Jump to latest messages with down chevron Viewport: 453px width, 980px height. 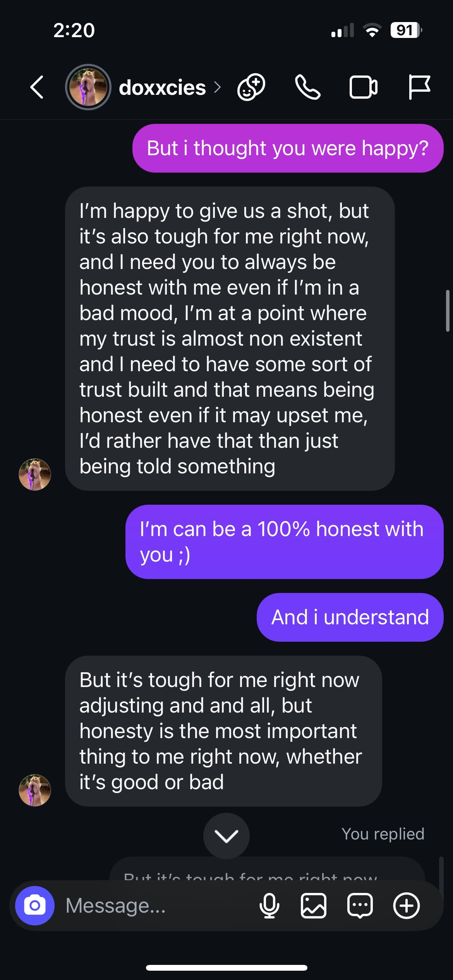(x=226, y=836)
